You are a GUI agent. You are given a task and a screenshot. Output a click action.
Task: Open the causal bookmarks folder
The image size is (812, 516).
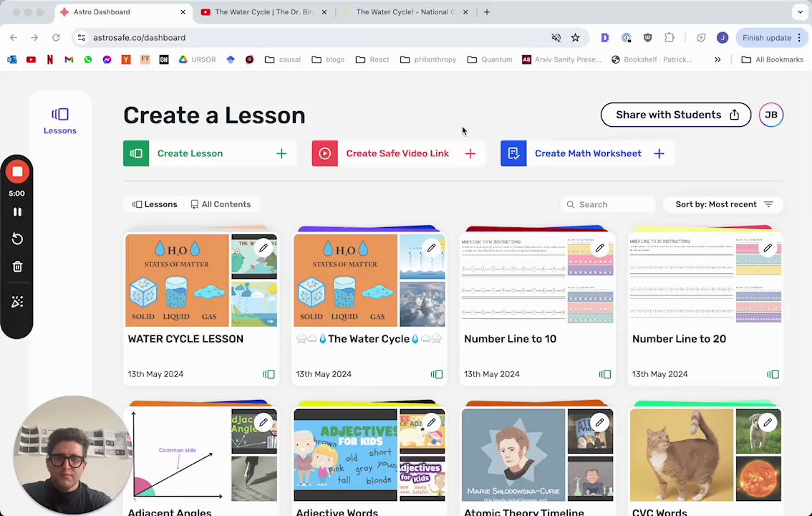tap(283, 59)
